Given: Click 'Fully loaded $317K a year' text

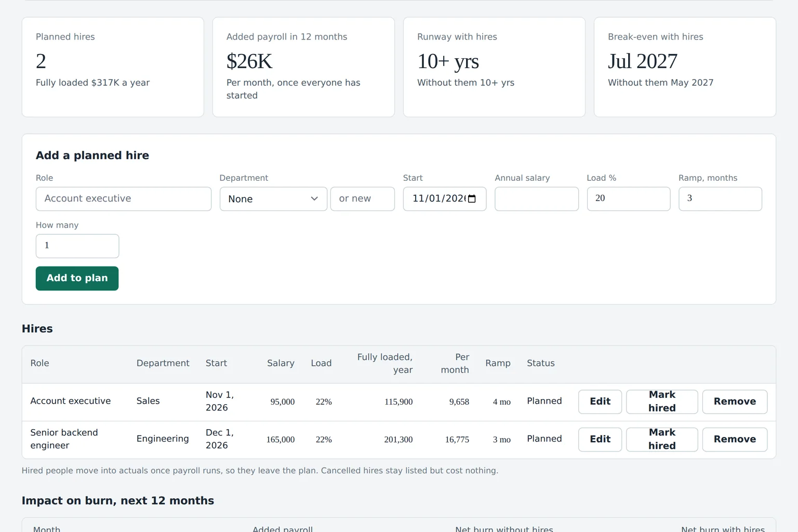Looking at the screenshot, I should (x=92, y=83).
